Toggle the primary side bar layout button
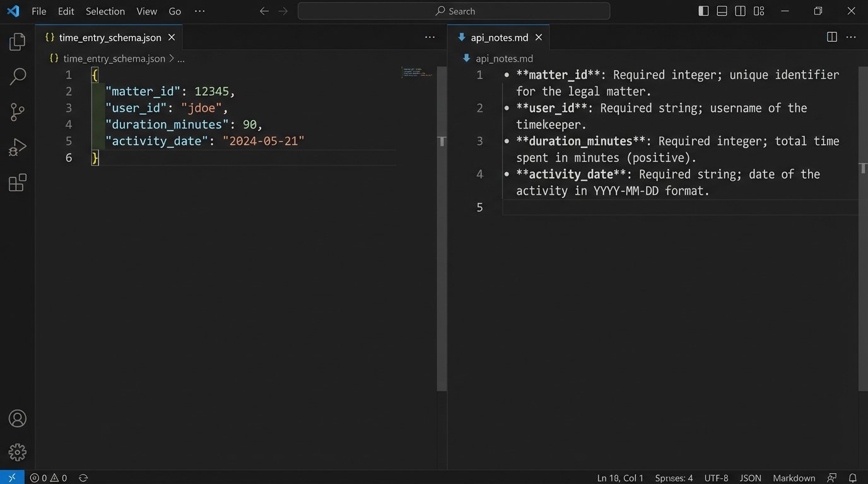The width and height of the screenshot is (868, 484). (x=703, y=11)
